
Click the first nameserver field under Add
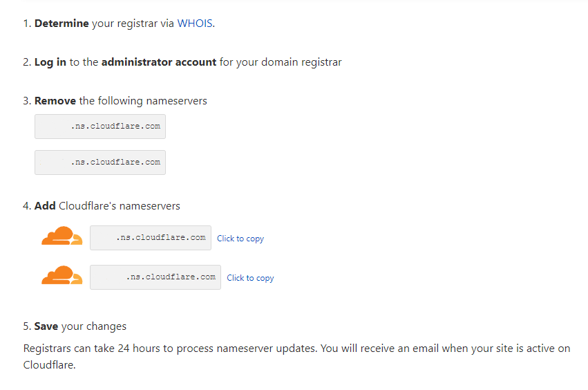151,238
